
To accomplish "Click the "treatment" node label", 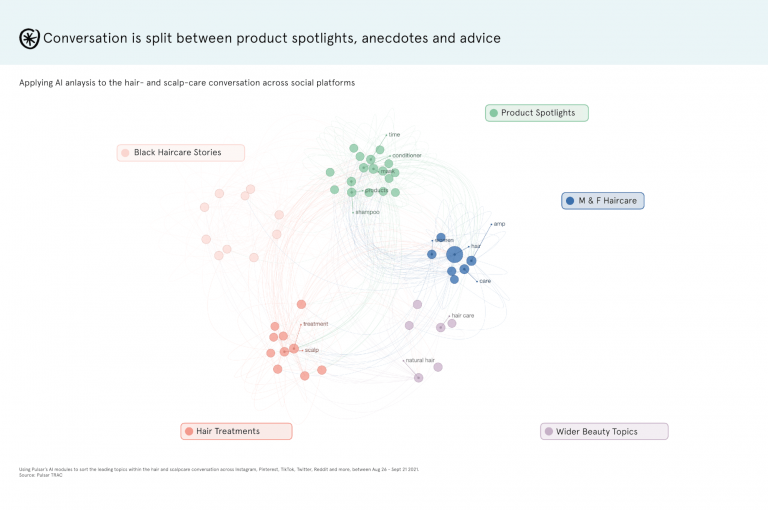I will (316, 324).
